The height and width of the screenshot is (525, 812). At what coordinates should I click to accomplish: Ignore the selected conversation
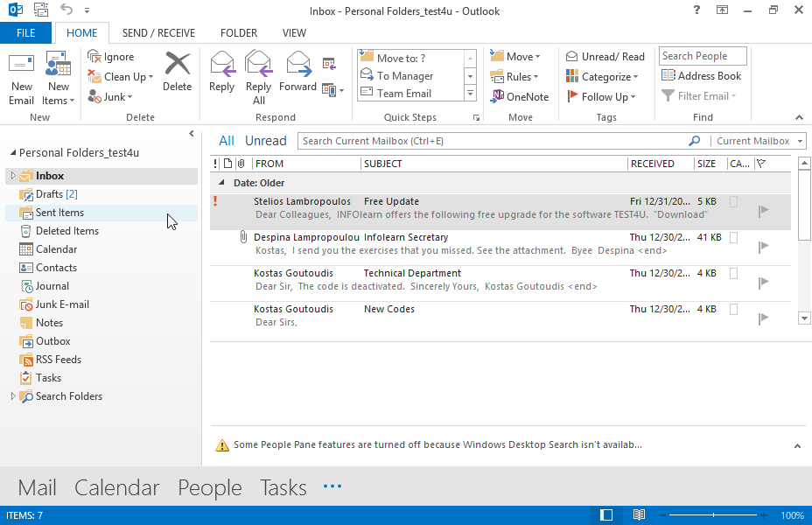click(x=111, y=56)
